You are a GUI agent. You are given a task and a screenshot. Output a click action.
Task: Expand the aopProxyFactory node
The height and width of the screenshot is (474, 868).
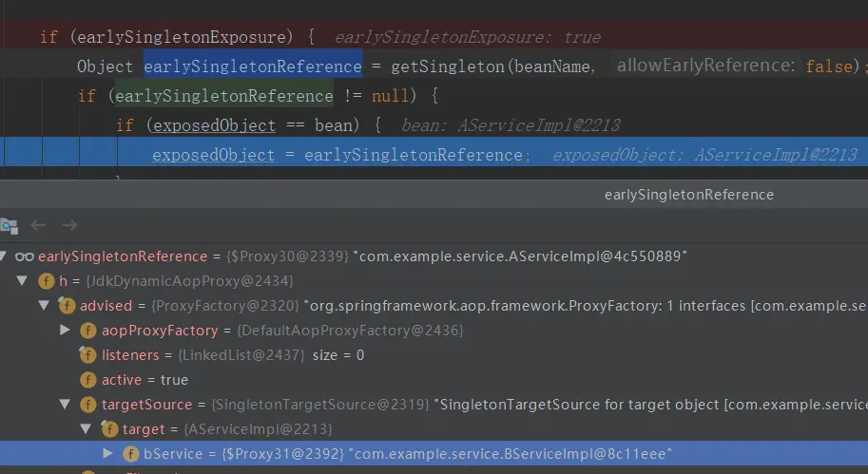65,331
